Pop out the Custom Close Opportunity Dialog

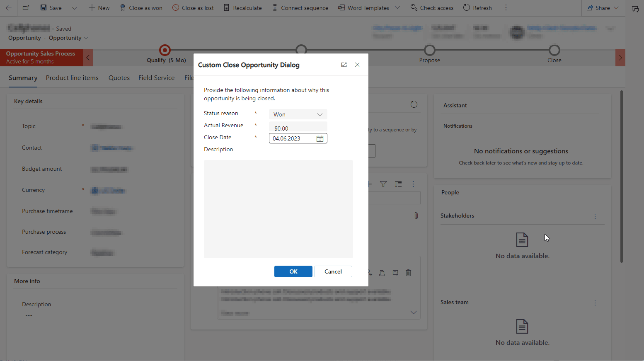coord(344,65)
